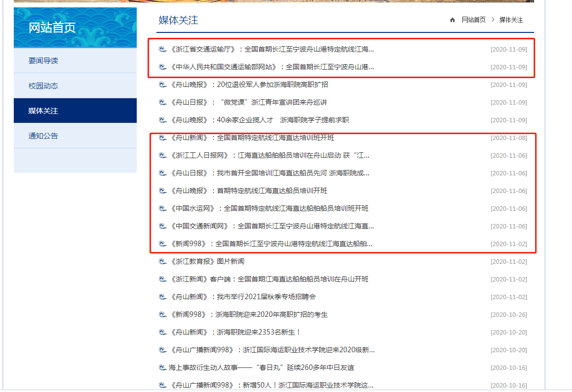572x392 pixels.
Task: Click the bullet icon beside 《浙江省交通运输厅》 article
Action: point(162,49)
